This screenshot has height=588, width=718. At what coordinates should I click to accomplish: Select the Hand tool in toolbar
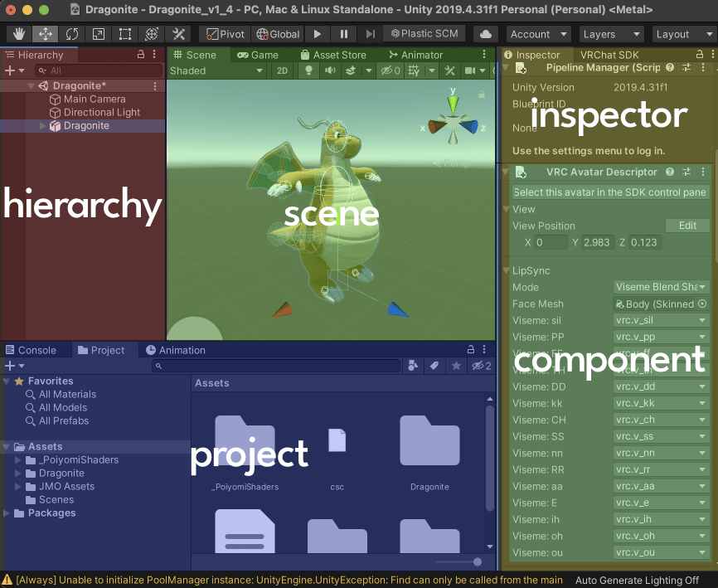click(19, 34)
